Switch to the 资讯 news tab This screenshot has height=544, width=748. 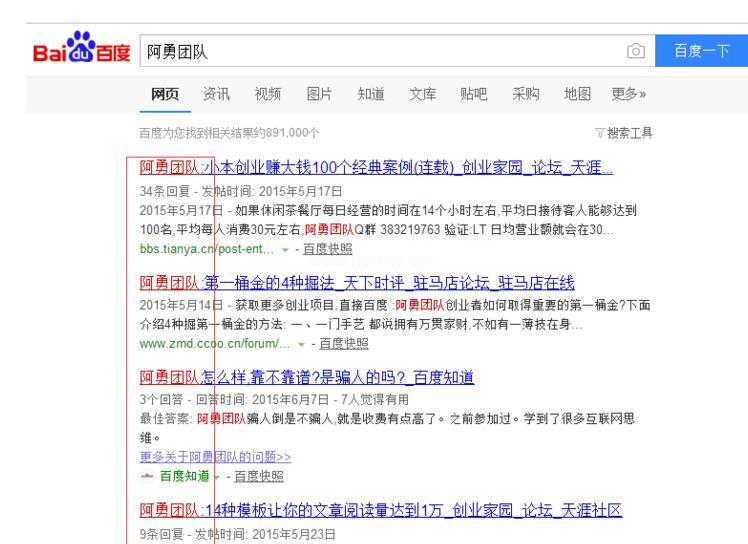pos(217,95)
